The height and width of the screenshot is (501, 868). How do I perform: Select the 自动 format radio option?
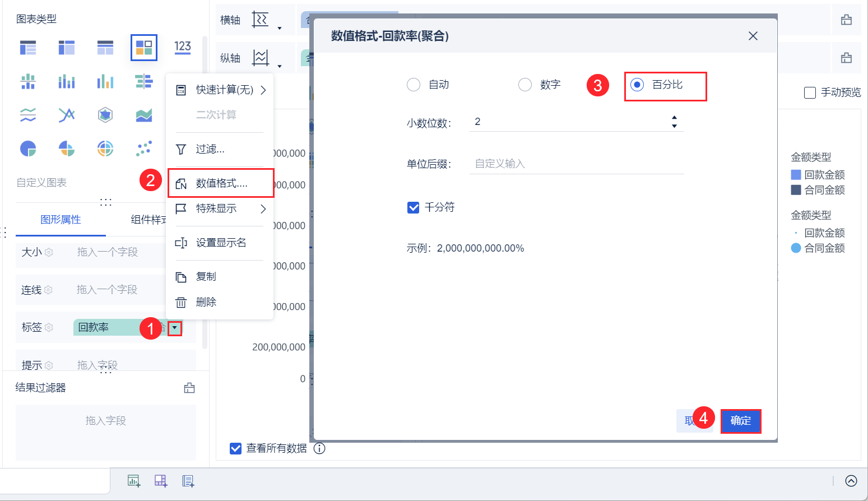(x=414, y=85)
